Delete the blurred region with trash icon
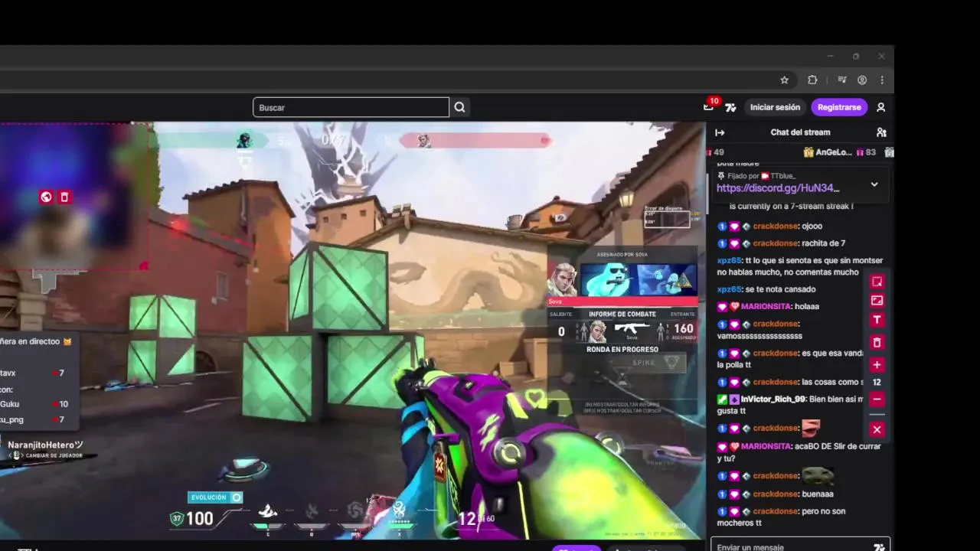980x551 pixels. point(64,197)
